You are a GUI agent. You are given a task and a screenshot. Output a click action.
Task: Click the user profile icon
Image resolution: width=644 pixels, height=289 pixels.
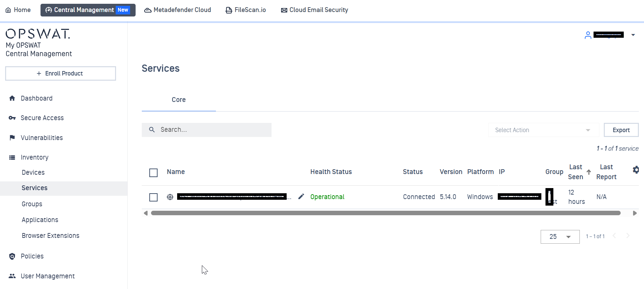(x=588, y=35)
